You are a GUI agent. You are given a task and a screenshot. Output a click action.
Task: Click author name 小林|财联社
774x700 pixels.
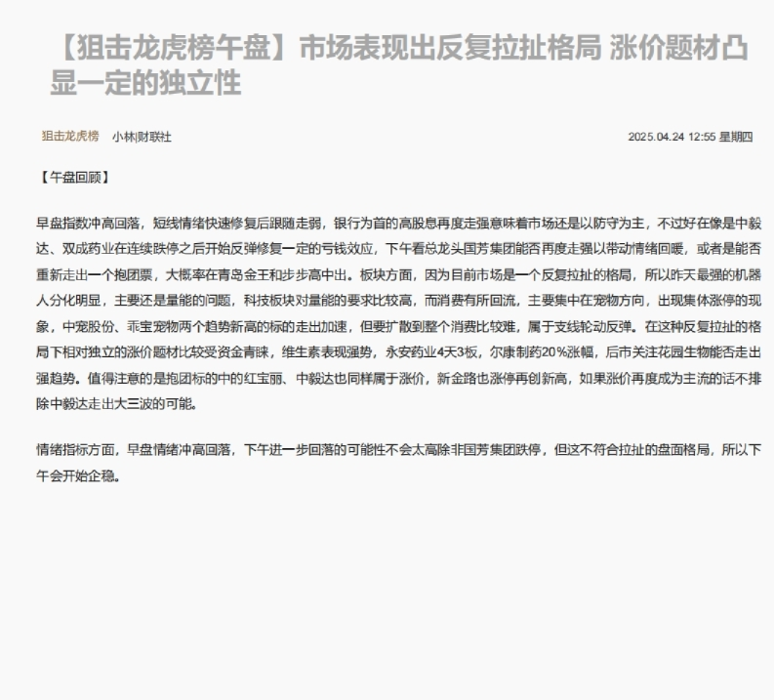[x=141, y=137]
